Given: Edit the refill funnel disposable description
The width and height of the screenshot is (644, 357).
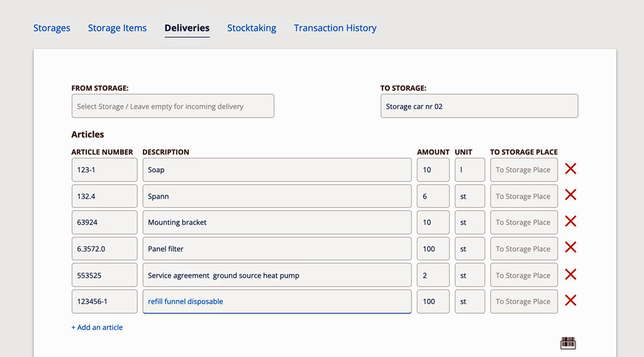Looking at the screenshot, I should click(x=277, y=302).
